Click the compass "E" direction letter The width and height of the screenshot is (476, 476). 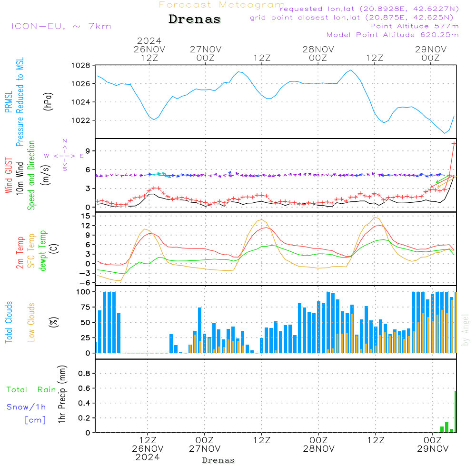(82, 156)
